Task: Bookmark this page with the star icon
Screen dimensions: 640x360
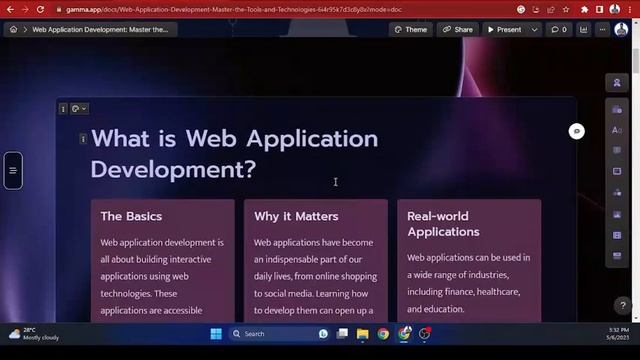Action: click(566, 9)
